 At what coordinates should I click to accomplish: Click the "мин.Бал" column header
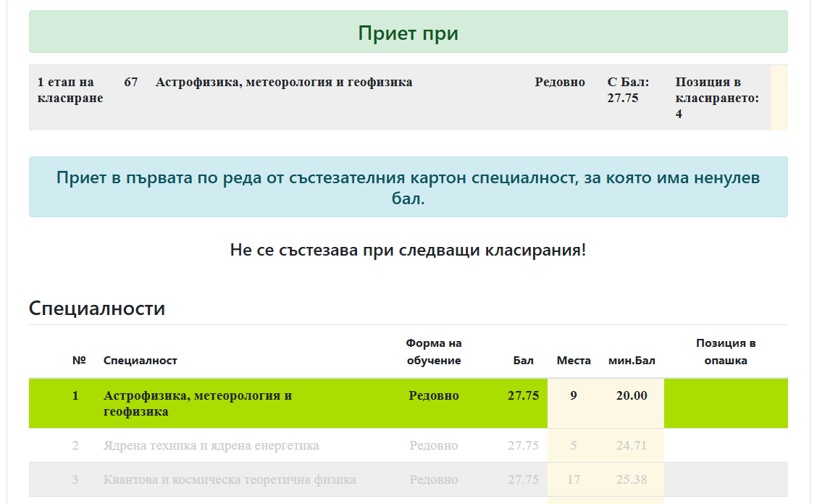click(x=632, y=361)
